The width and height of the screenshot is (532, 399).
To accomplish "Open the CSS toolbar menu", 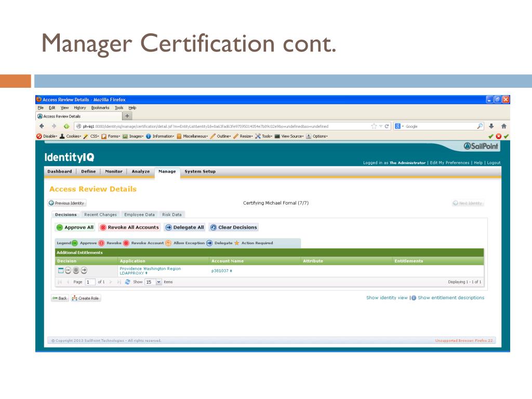I will 91,136.
